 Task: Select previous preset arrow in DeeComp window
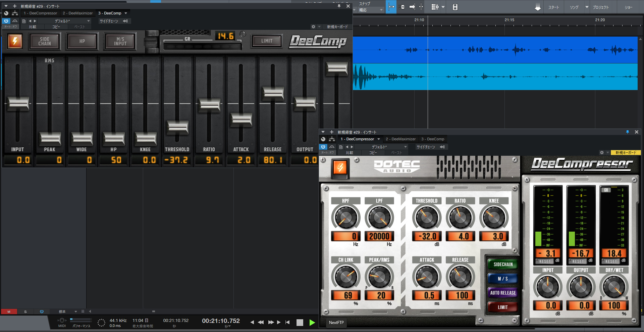[30, 21]
